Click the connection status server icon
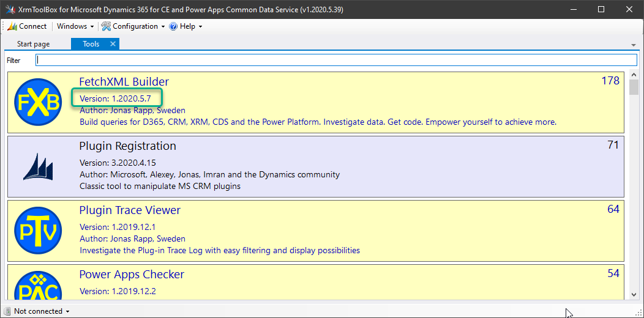Screen dimensions: 644x318 pyautogui.click(x=7, y=311)
